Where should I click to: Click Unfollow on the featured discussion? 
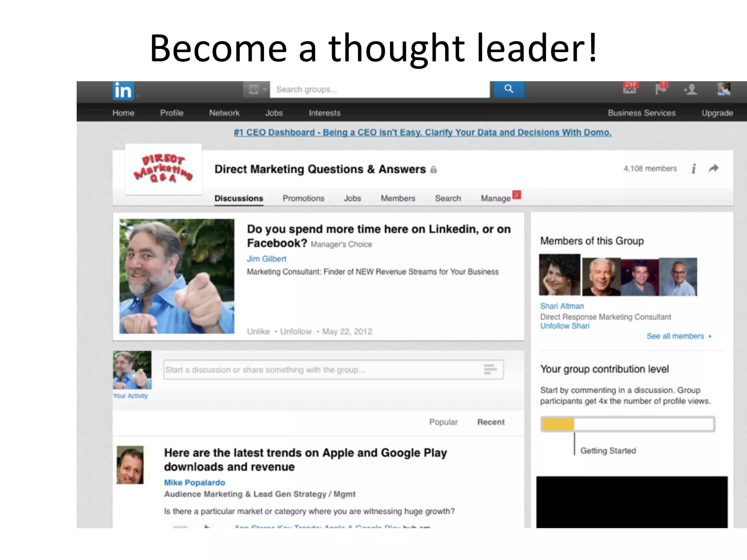[x=296, y=331]
